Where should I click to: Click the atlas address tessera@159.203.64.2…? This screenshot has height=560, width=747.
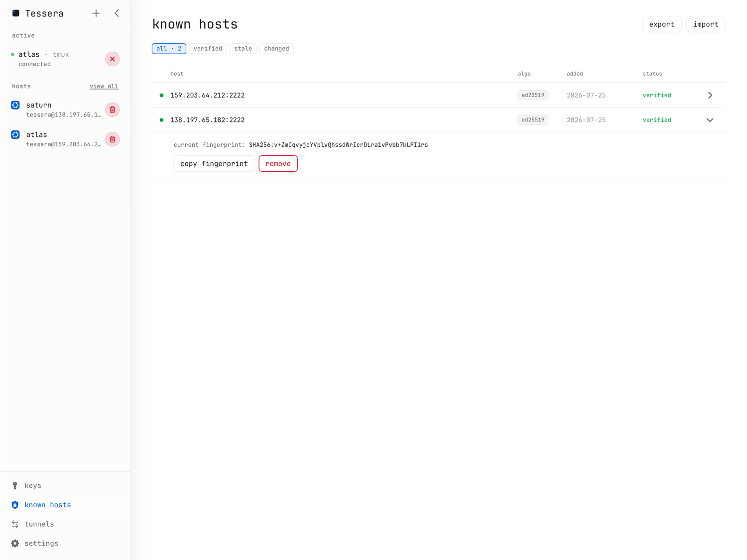(64, 144)
